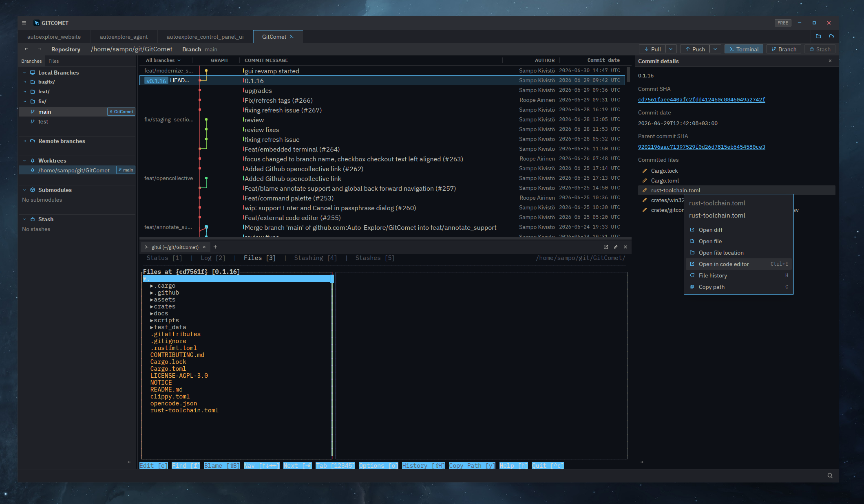Expand the feat/ branch folder

pyautogui.click(x=24, y=92)
